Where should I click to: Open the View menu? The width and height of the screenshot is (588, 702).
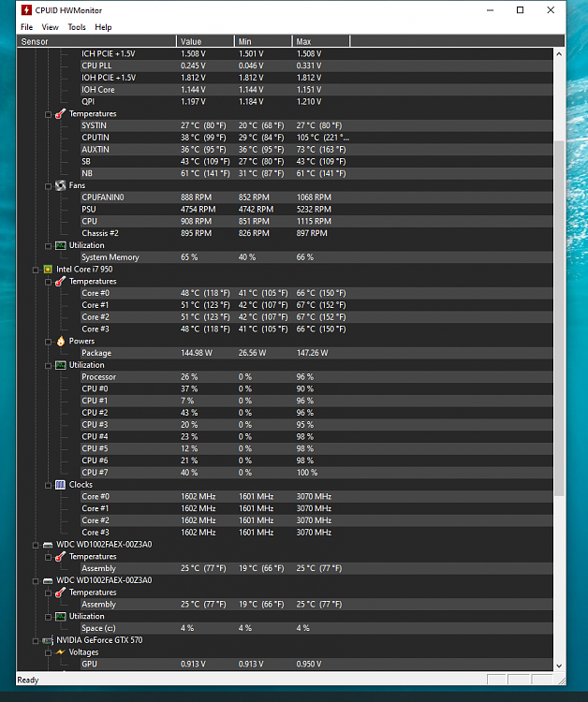(x=50, y=27)
